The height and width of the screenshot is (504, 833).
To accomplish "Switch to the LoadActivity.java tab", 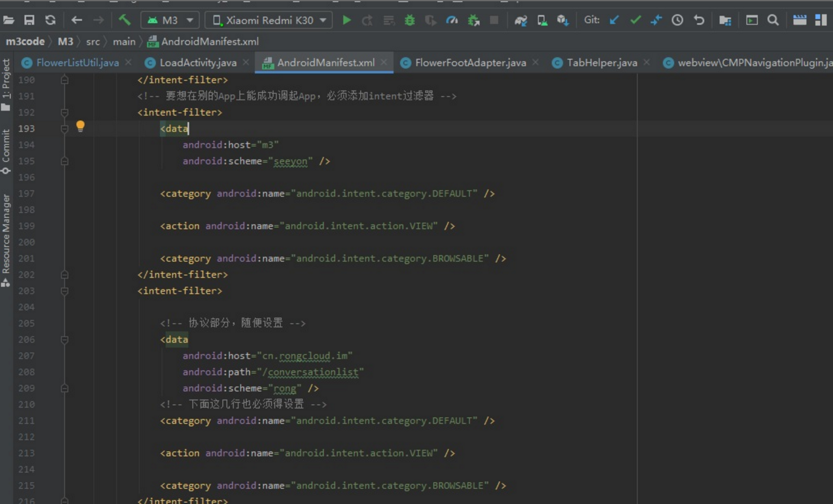I will point(198,63).
